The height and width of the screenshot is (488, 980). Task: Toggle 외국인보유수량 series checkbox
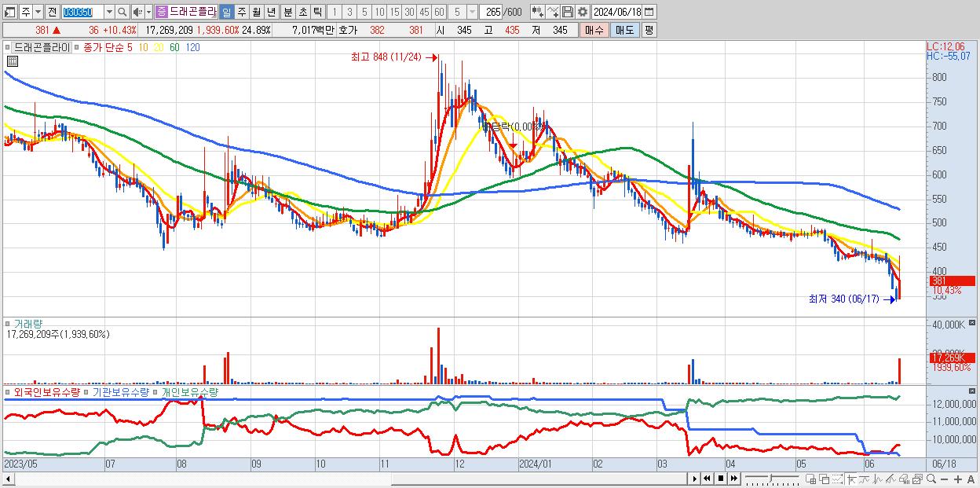click(x=9, y=391)
